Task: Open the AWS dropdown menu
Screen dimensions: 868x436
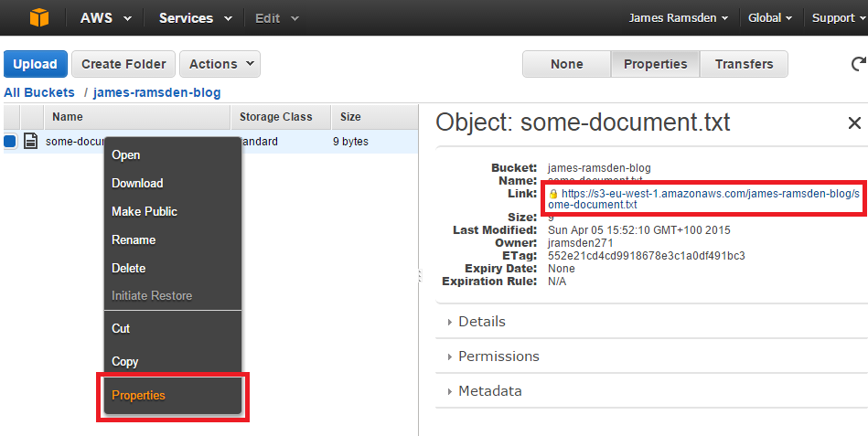Action: tap(106, 17)
